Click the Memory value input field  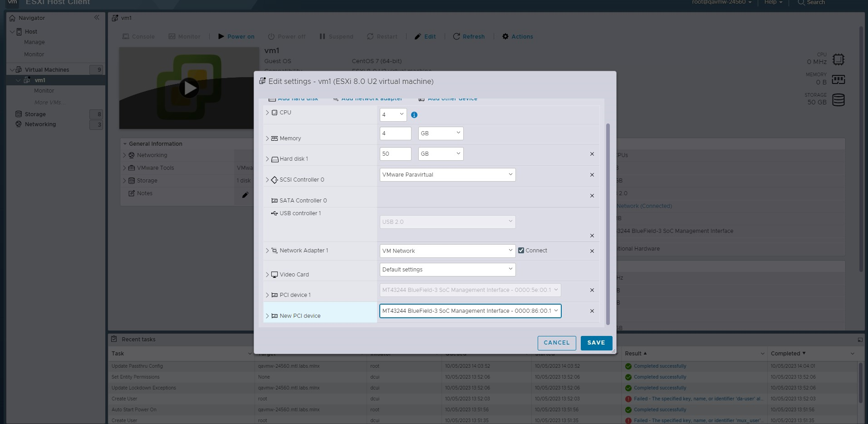tap(395, 133)
